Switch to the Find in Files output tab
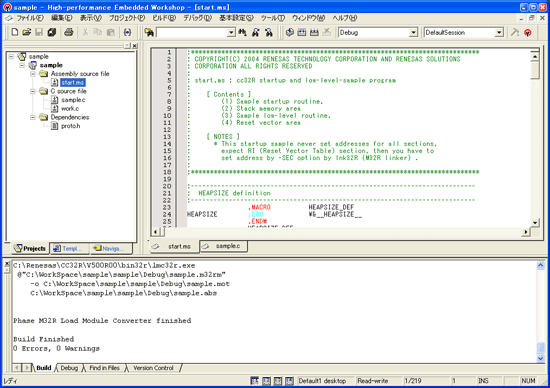 [105, 368]
